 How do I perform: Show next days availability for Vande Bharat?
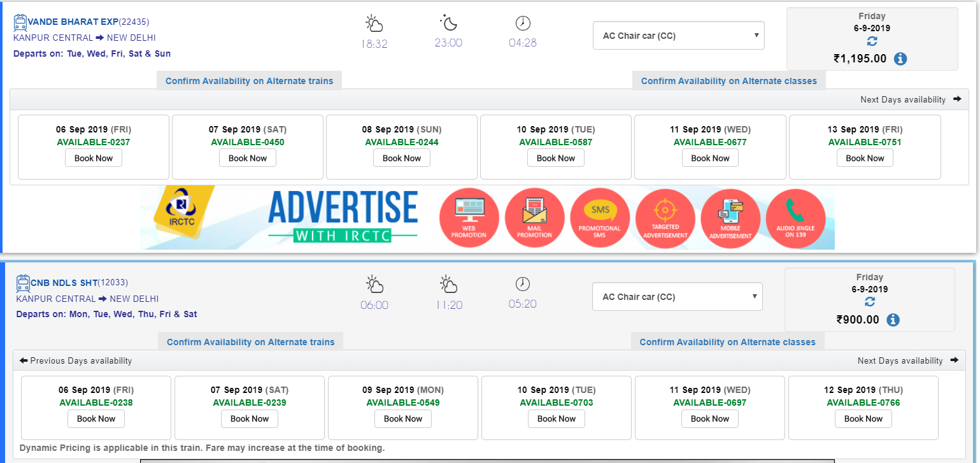(911, 99)
